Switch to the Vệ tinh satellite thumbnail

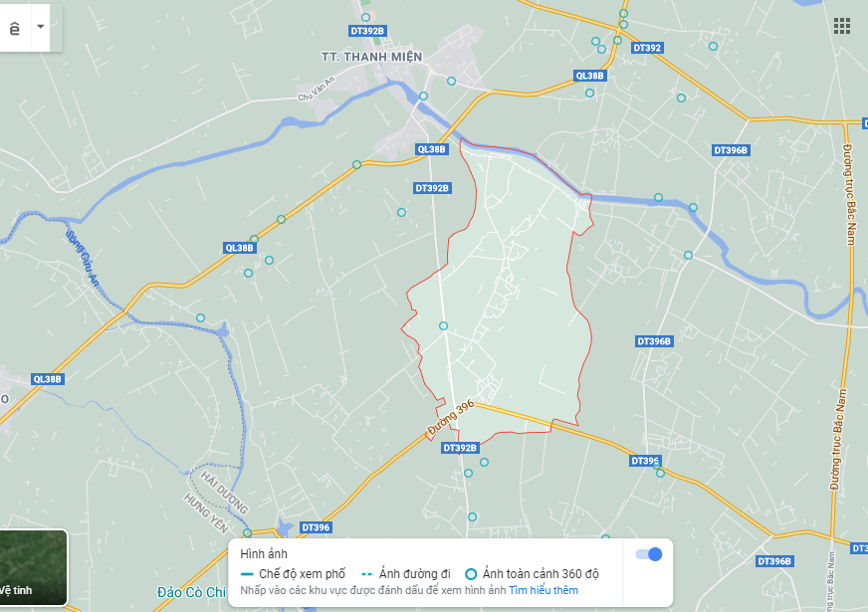pos(33,568)
